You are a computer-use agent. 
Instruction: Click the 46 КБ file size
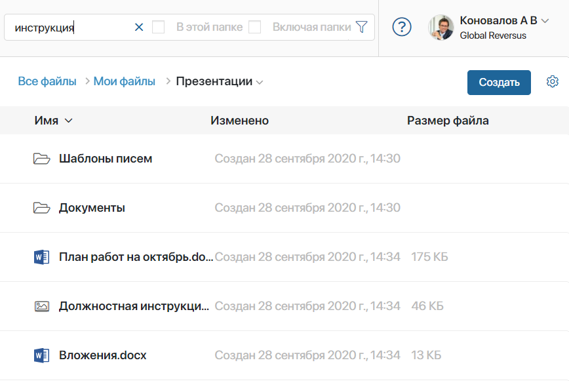[x=427, y=306]
